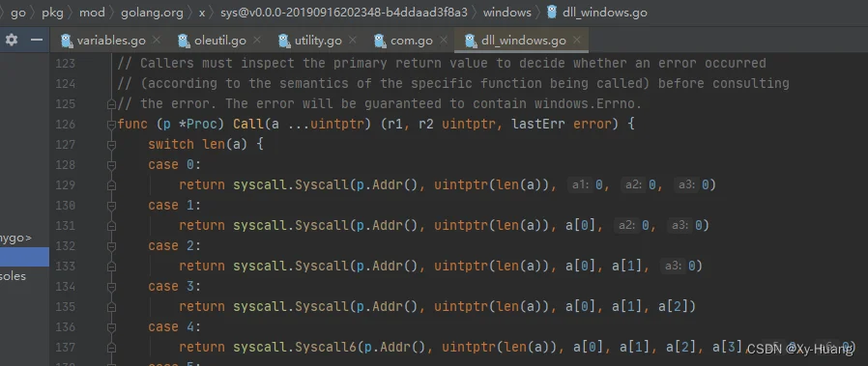Fold the case 0 block
This screenshot has width=868, height=366.
tap(111, 165)
